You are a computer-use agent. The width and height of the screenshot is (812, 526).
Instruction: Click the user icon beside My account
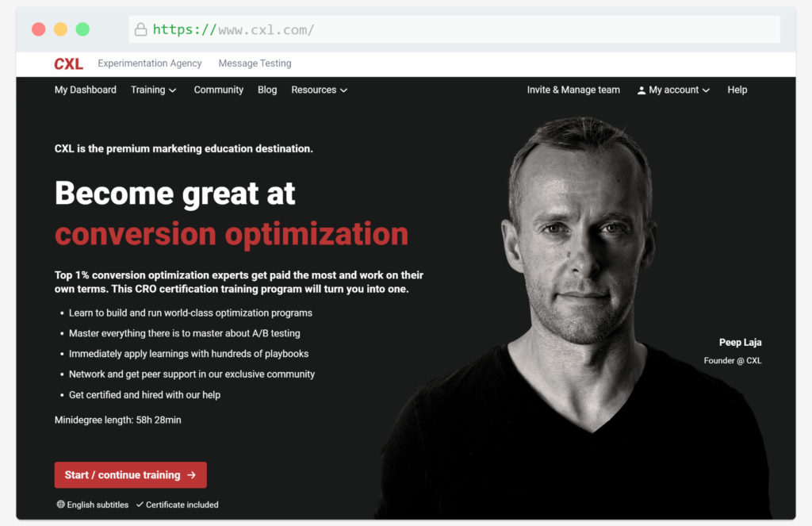click(641, 90)
